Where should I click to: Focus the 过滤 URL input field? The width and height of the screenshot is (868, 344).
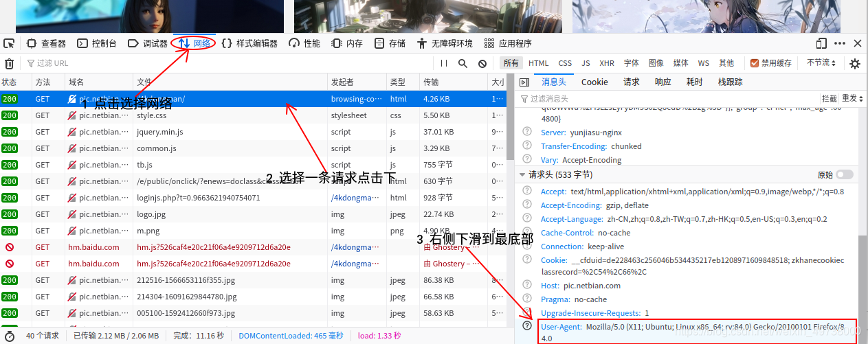tap(227, 63)
